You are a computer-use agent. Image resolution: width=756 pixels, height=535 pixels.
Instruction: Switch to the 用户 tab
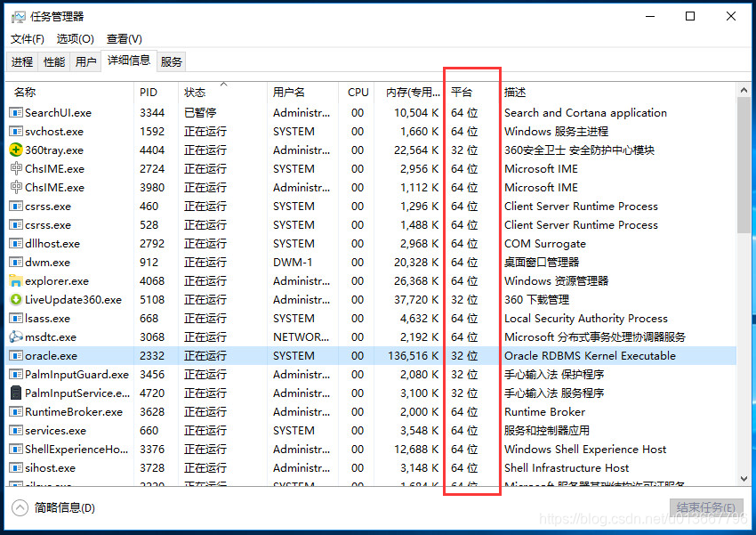pyautogui.click(x=85, y=61)
